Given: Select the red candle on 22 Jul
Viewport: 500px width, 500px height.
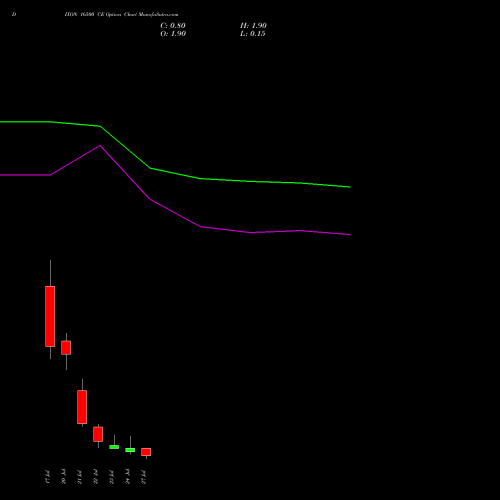Looking at the screenshot, I should point(98,434).
